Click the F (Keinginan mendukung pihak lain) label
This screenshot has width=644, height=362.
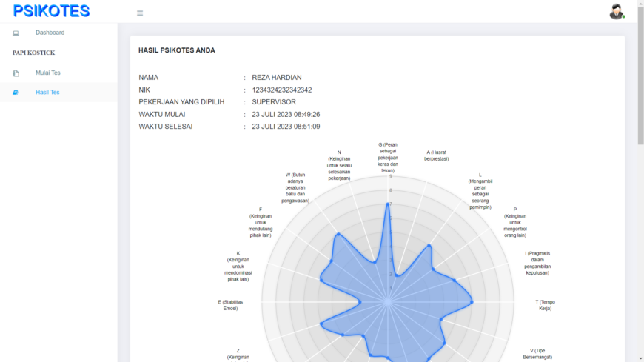pyautogui.click(x=261, y=222)
